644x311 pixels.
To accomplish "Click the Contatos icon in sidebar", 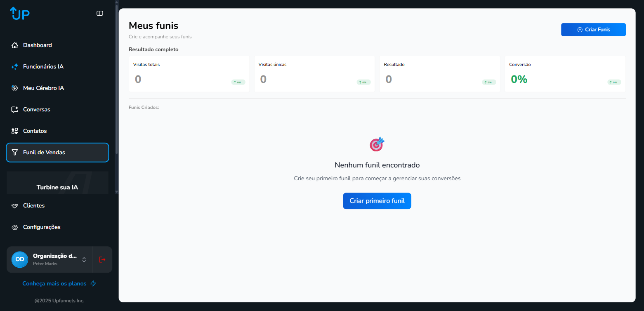I will (15, 131).
